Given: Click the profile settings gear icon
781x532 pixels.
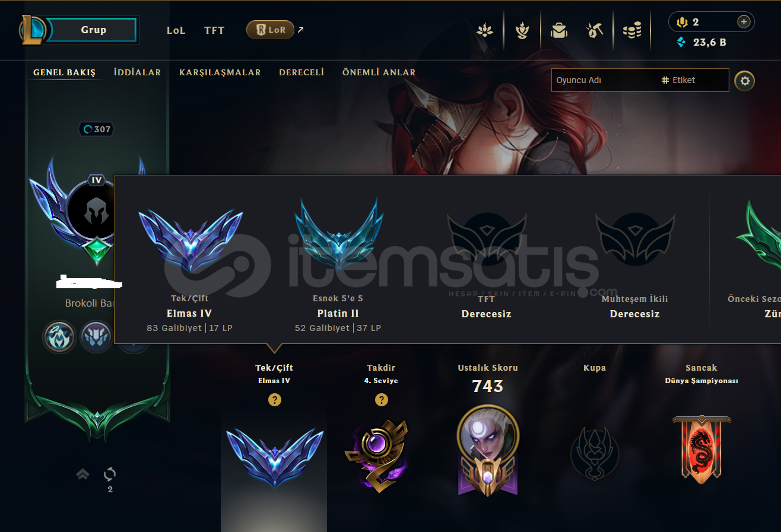Looking at the screenshot, I should 745,80.
